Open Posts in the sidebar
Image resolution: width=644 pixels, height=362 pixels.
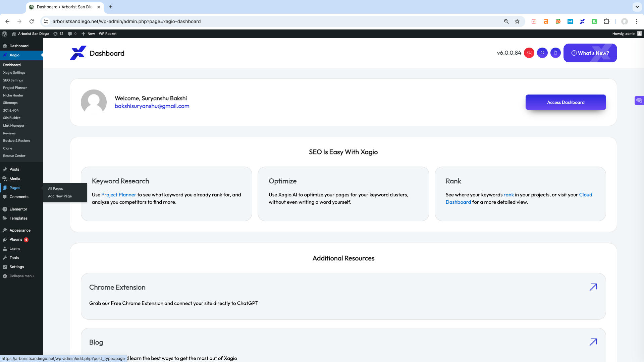(x=21, y=169)
